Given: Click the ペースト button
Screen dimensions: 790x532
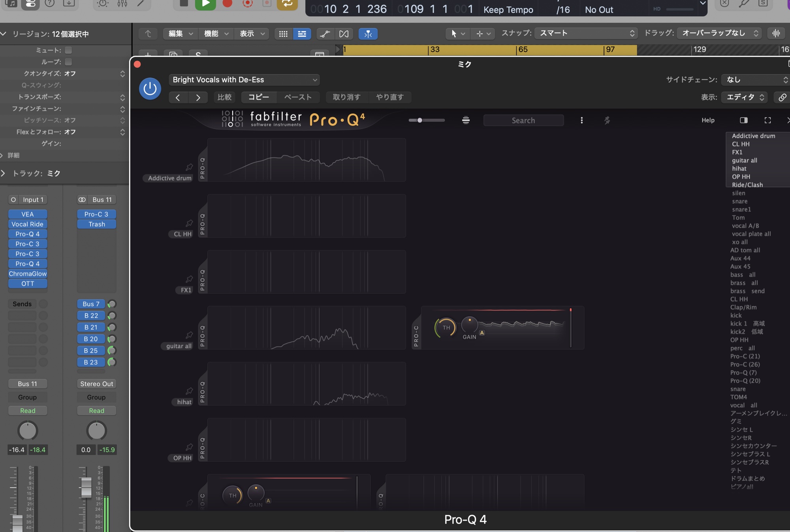Looking at the screenshot, I should click(298, 97).
